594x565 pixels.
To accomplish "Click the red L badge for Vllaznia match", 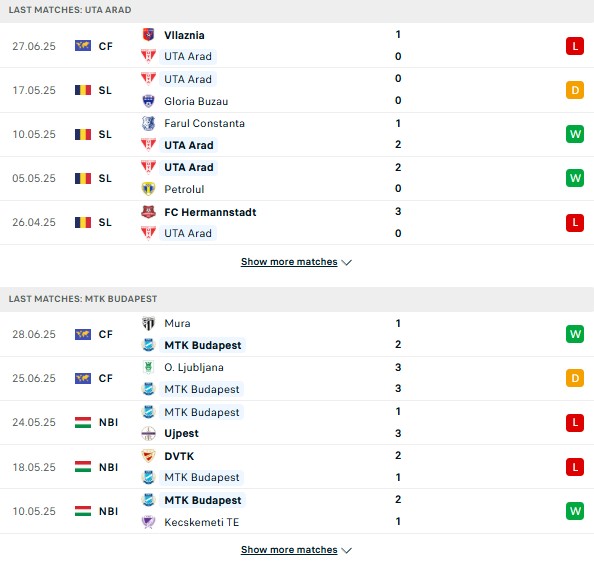I will click(x=575, y=46).
